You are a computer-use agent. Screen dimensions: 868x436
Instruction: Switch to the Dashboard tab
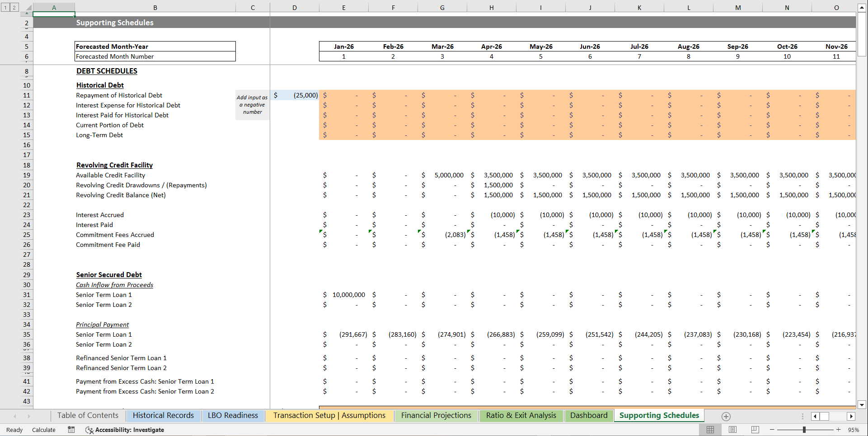pyautogui.click(x=589, y=415)
